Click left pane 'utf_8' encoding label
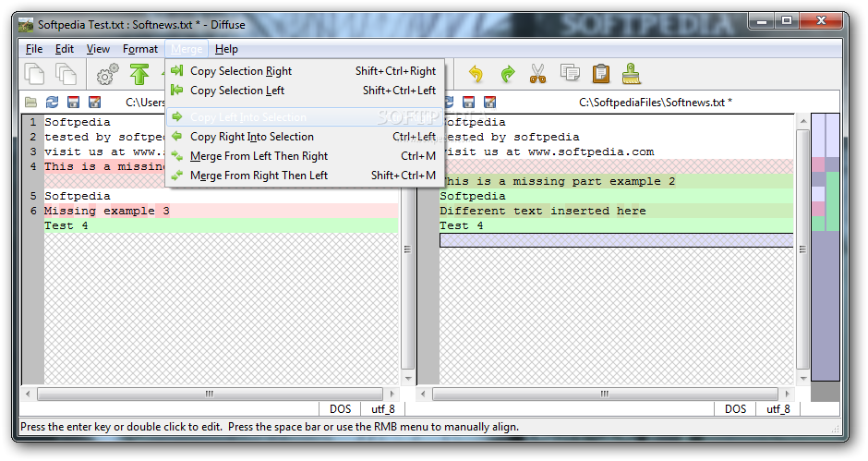The image size is (868, 461). pos(382,409)
